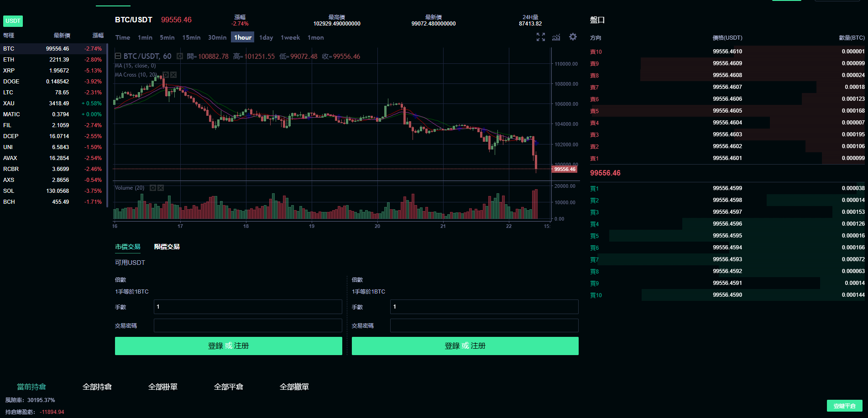Select the ETH pair in coin list
The image size is (868, 418).
[9, 60]
